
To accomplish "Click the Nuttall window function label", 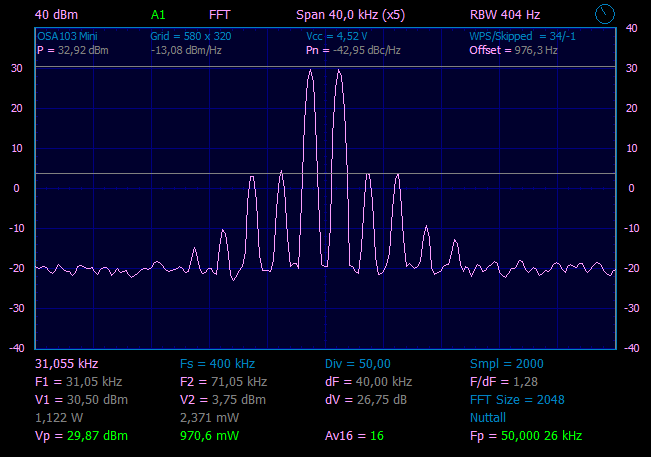I will (x=488, y=417).
